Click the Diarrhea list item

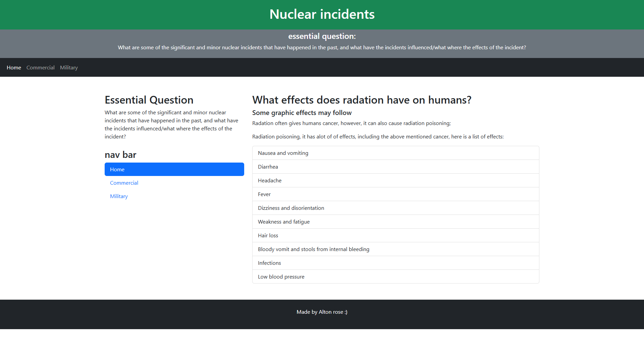pyautogui.click(x=395, y=167)
